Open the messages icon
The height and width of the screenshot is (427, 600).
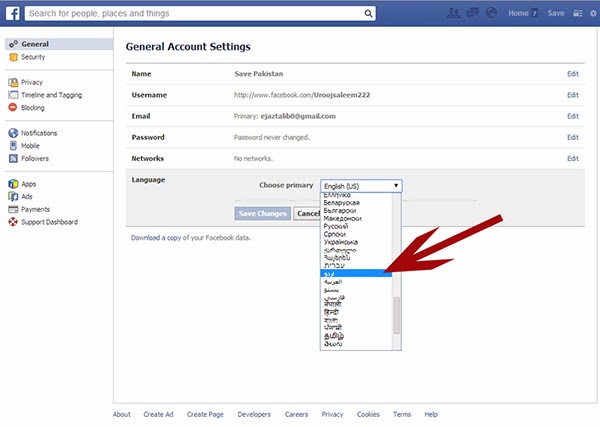[x=473, y=13]
